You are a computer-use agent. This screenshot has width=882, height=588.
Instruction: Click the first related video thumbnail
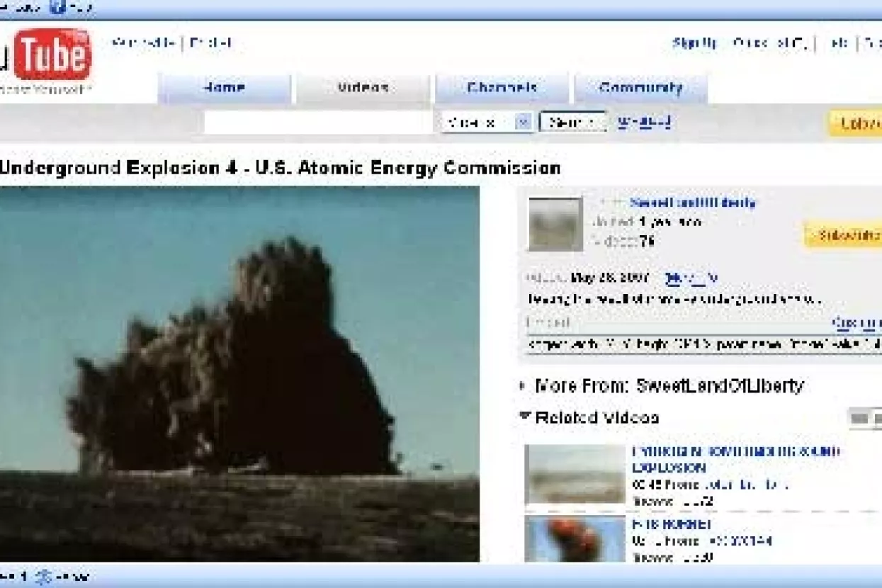(575, 475)
